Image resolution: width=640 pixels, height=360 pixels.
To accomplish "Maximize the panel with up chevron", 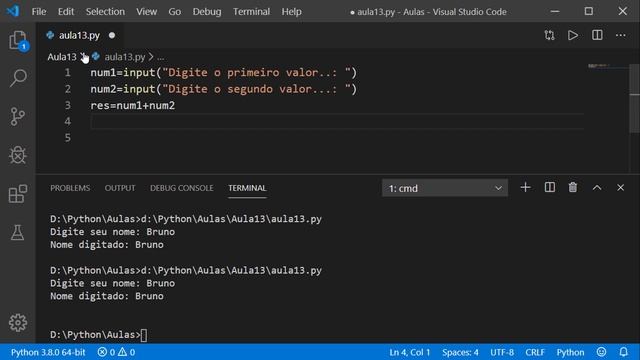I will [597, 188].
